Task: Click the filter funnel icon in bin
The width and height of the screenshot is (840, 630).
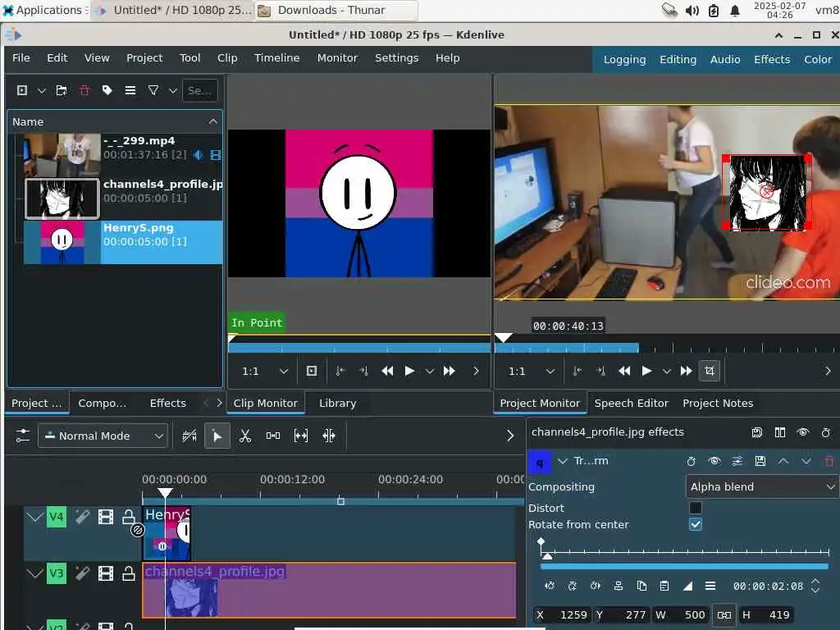Action: click(x=153, y=90)
